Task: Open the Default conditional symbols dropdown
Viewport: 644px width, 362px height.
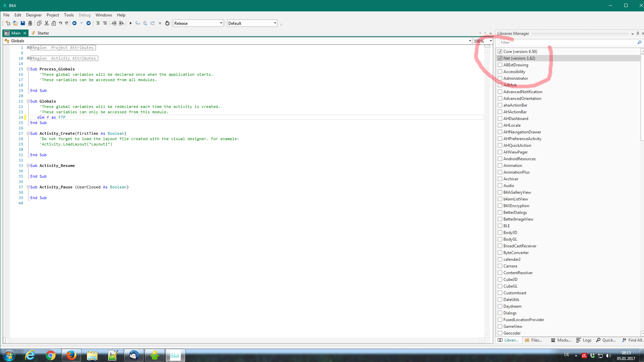Action: pos(274,23)
